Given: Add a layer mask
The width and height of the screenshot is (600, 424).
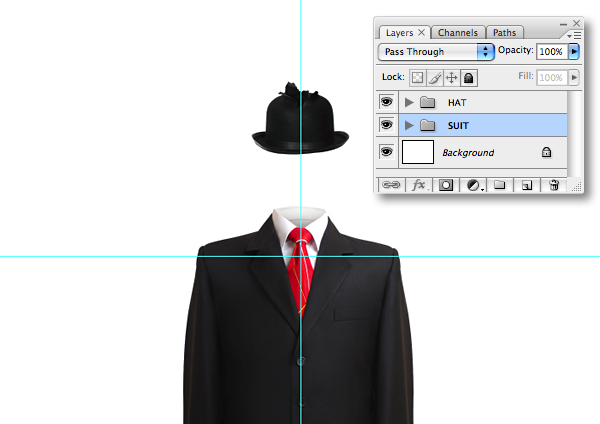Looking at the screenshot, I should pyautogui.click(x=446, y=185).
